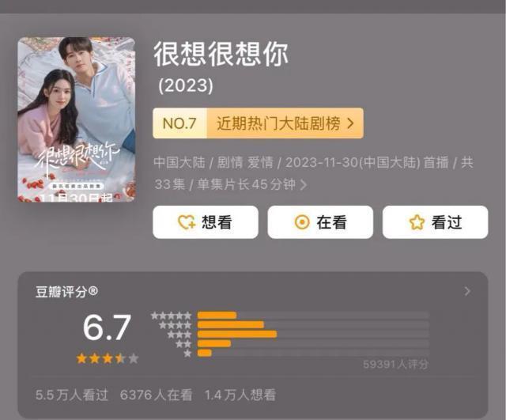The image size is (506, 420).
Task: Open the rating details with the 豆瓣评分 chevron
Action: click(x=467, y=292)
